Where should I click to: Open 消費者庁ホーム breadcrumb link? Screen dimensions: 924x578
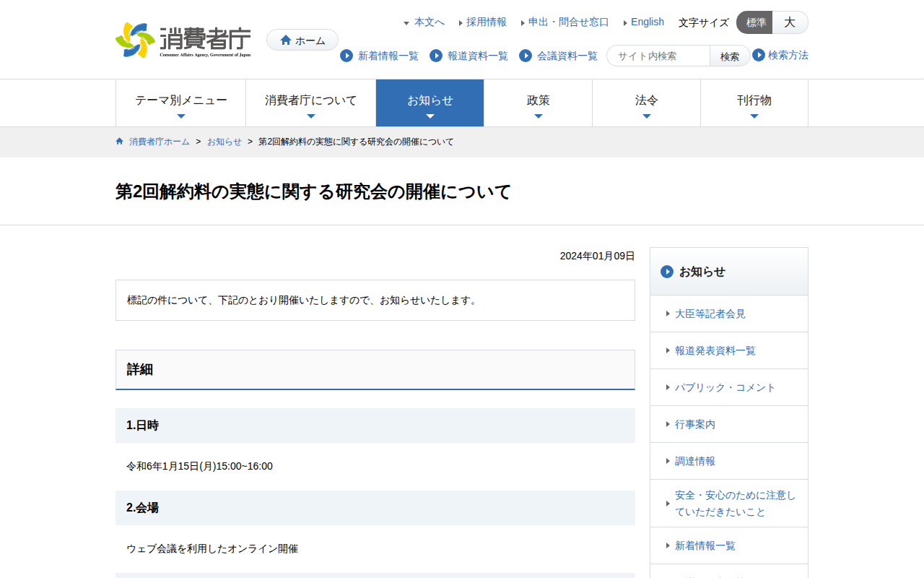click(160, 142)
